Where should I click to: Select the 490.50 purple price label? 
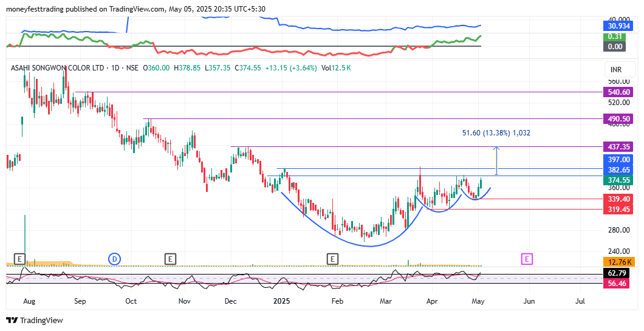618,119
